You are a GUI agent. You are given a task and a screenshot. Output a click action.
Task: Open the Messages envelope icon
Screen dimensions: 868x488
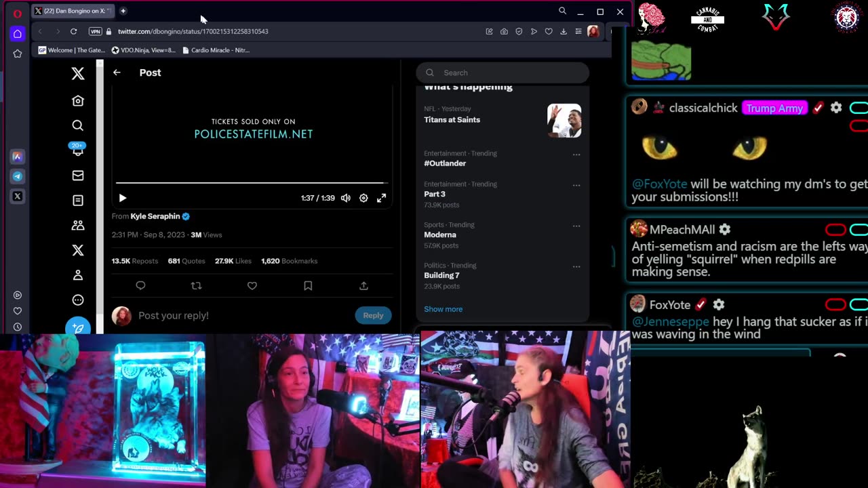coord(78,176)
